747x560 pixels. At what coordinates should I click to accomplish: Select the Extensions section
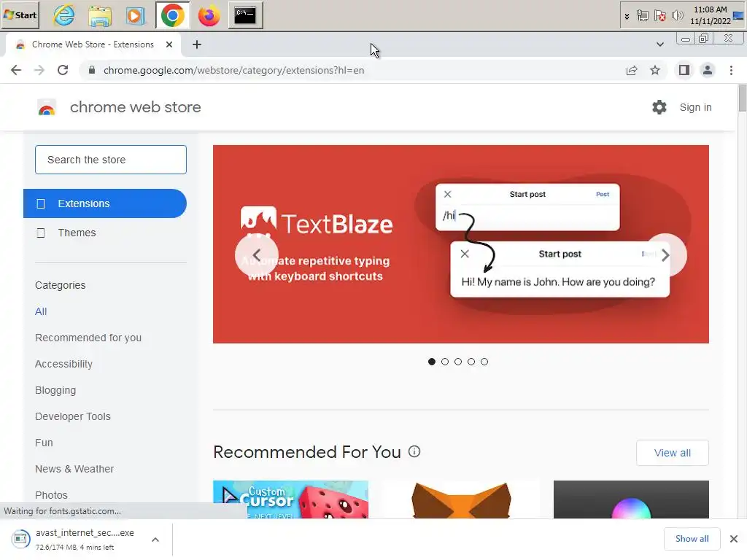[x=105, y=203]
